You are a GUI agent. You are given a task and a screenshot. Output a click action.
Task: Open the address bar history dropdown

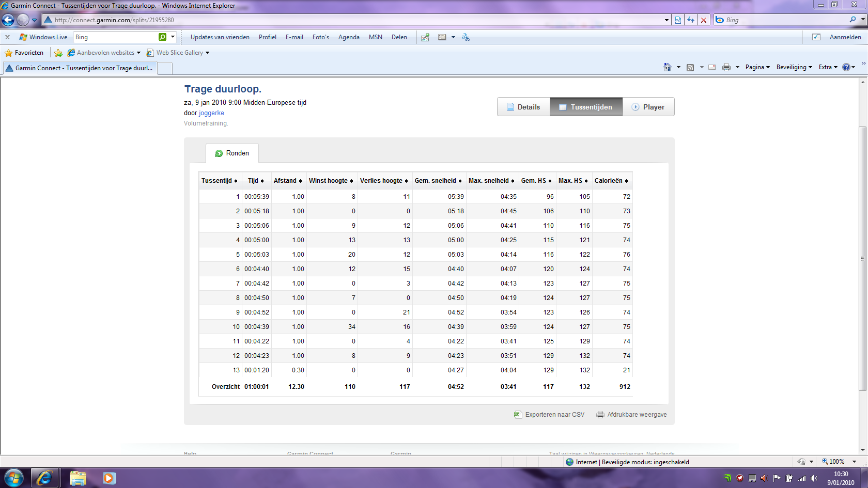[667, 20]
